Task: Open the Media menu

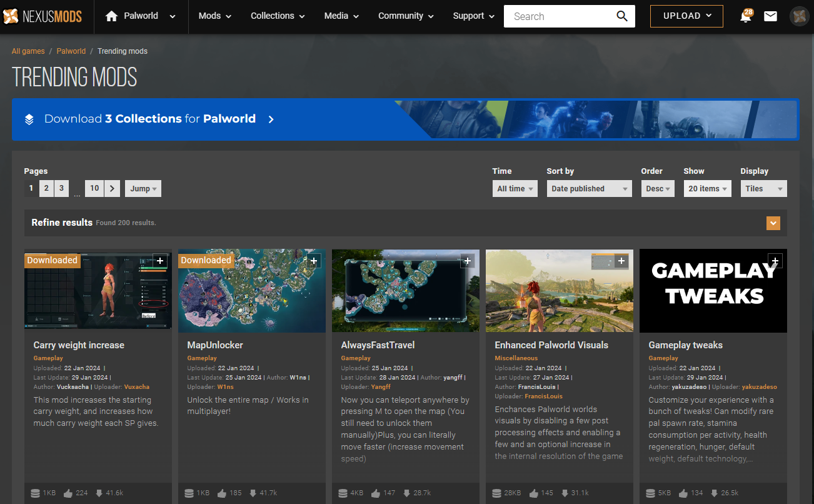Action: pyautogui.click(x=341, y=16)
